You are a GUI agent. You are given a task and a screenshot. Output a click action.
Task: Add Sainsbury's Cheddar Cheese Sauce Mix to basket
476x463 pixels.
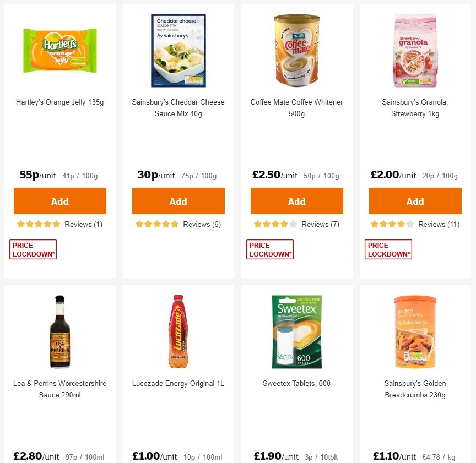(x=178, y=200)
